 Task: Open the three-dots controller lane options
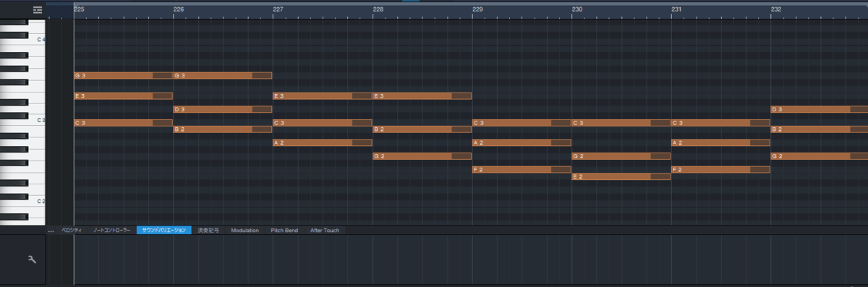coord(51,231)
